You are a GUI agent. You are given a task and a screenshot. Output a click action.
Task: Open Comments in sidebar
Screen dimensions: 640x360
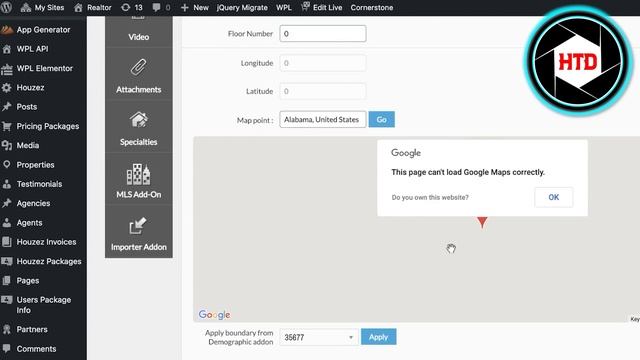pos(43,349)
